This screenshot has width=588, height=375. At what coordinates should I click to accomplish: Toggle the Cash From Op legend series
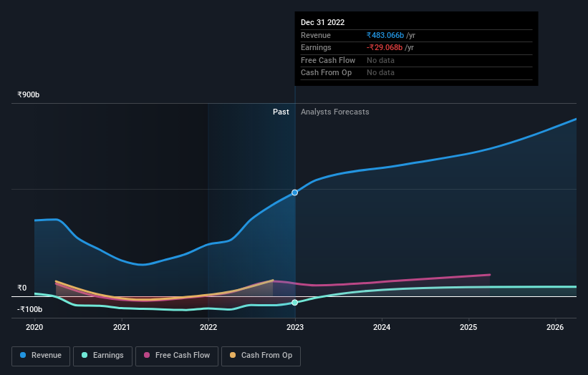point(261,356)
